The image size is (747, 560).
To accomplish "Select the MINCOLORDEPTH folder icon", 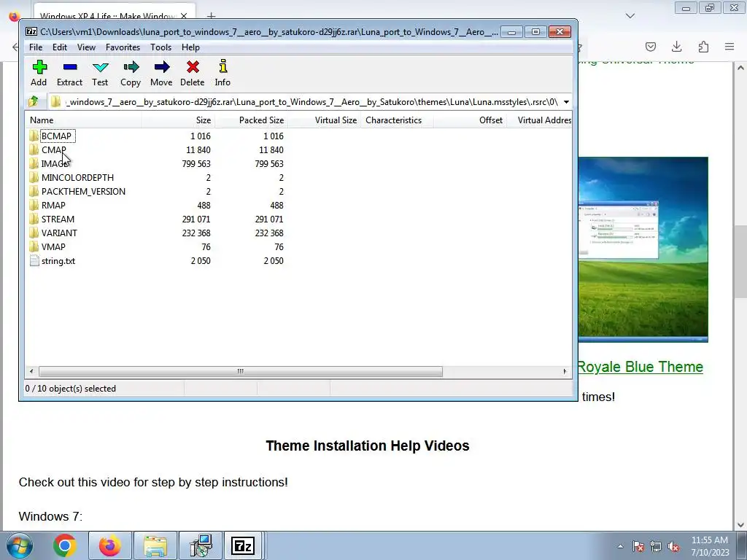I will [x=34, y=178].
